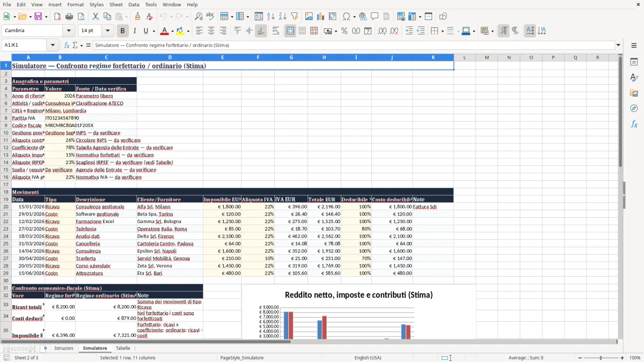Toggle Italic formatting
This screenshot has height=362, width=644.
tap(134, 31)
